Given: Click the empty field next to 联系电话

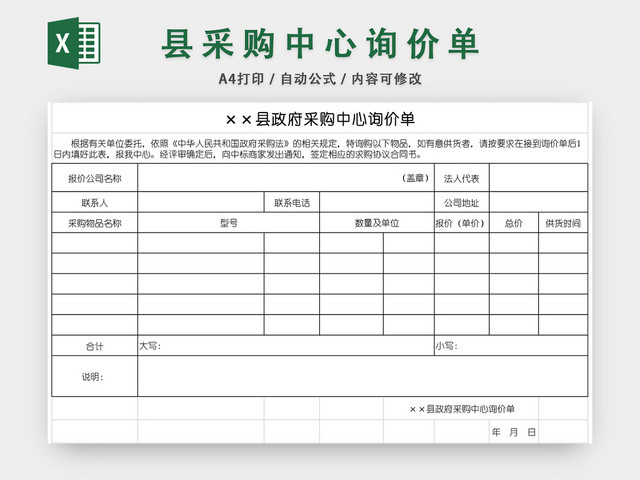Looking at the screenshot, I should pos(377,202).
